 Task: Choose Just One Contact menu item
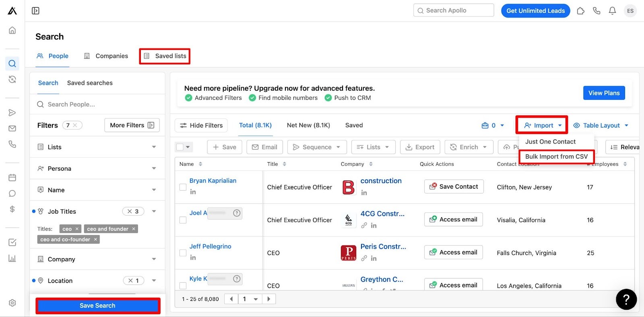click(550, 142)
